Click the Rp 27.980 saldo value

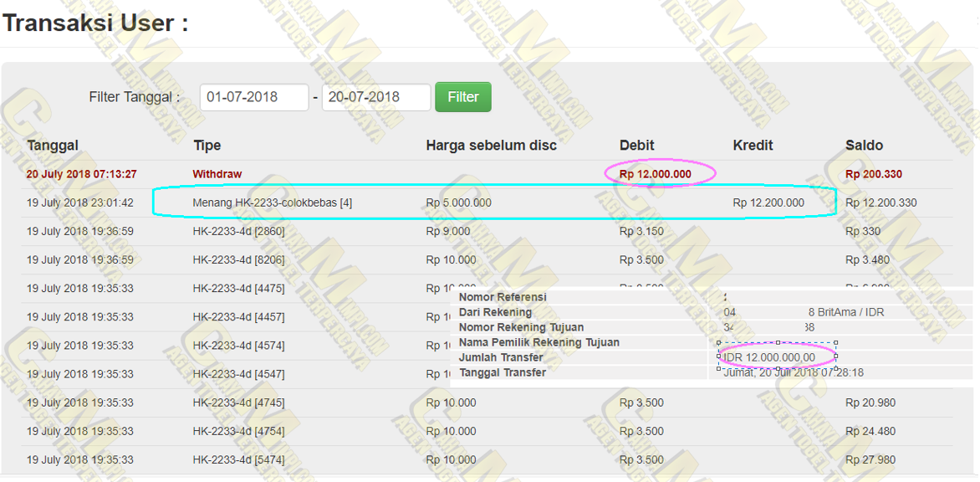coord(870,459)
